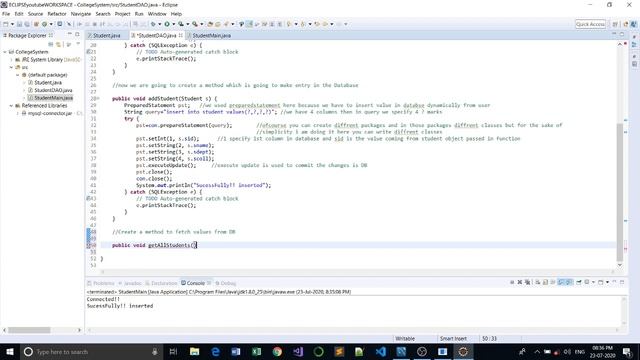Select Student.java in Package Explorer
The image size is (640, 360).
tap(45, 83)
